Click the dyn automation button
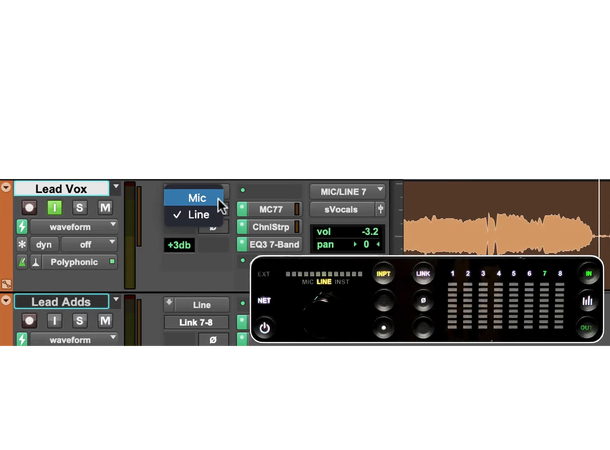This screenshot has width=610, height=450. [x=44, y=244]
